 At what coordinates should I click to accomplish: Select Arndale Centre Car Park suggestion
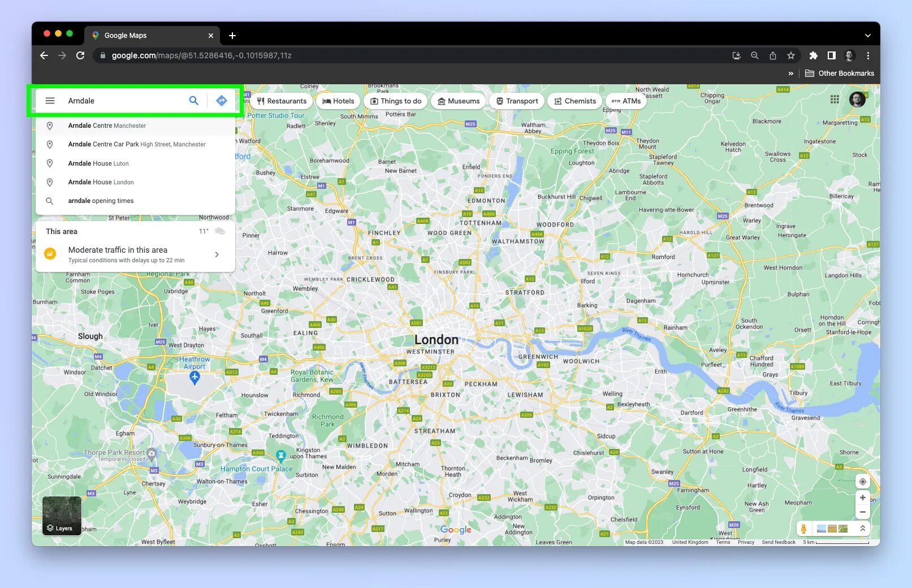135,144
